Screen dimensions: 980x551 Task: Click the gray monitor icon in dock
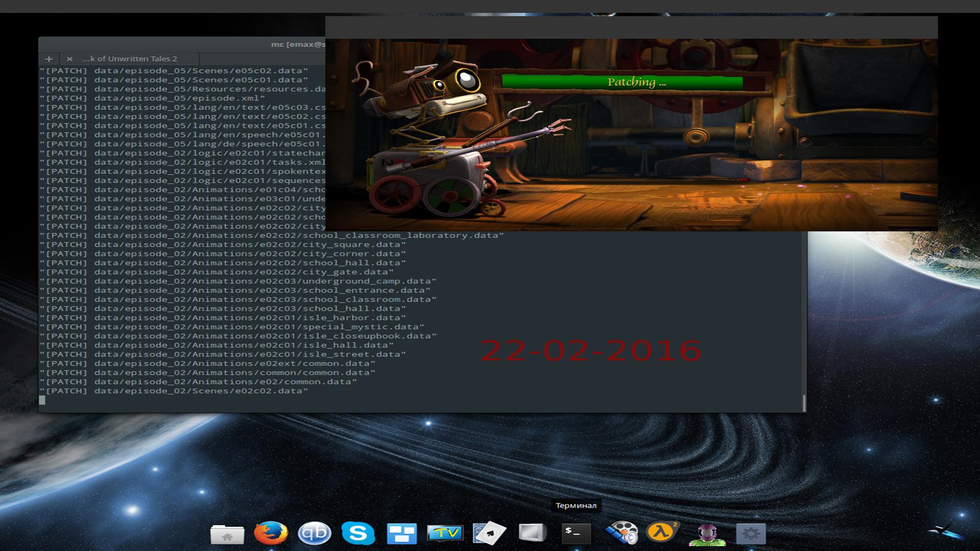click(x=532, y=533)
